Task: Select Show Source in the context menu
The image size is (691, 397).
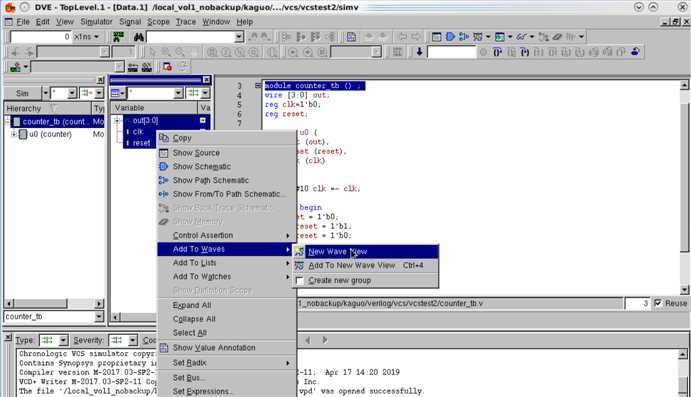Action: (227, 153)
